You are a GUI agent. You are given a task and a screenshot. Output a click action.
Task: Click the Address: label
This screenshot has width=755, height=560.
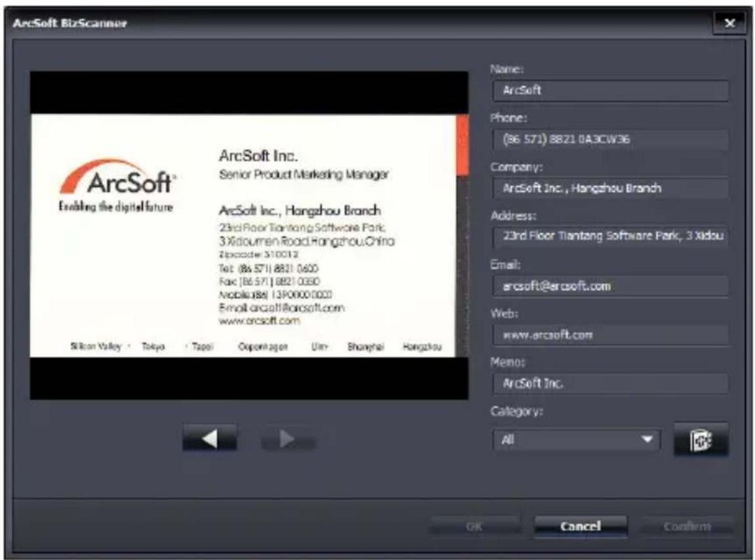(514, 215)
